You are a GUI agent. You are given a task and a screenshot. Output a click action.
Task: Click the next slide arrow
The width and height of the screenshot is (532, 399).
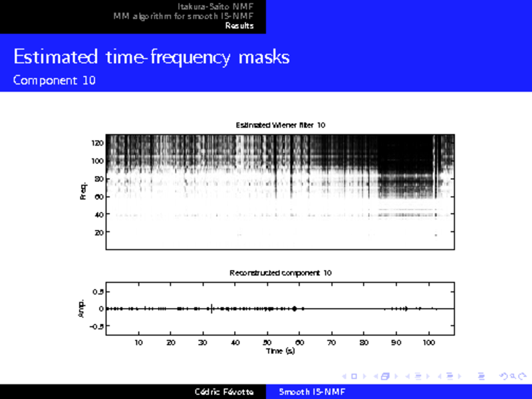[x=363, y=377]
